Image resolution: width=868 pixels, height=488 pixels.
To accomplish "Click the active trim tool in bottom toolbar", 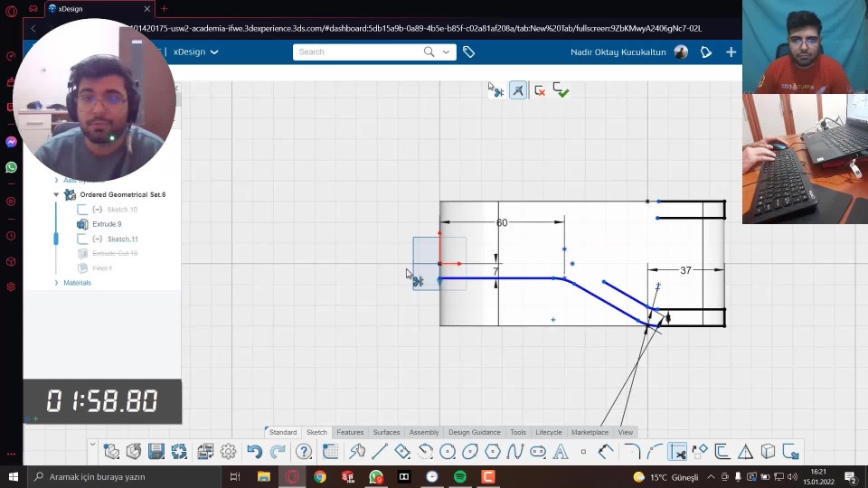I will point(677,452).
